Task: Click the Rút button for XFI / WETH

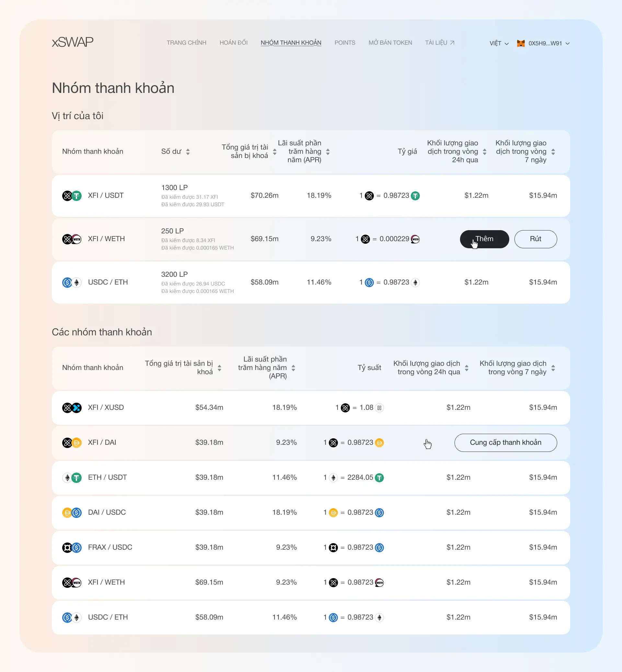Action: (535, 239)
